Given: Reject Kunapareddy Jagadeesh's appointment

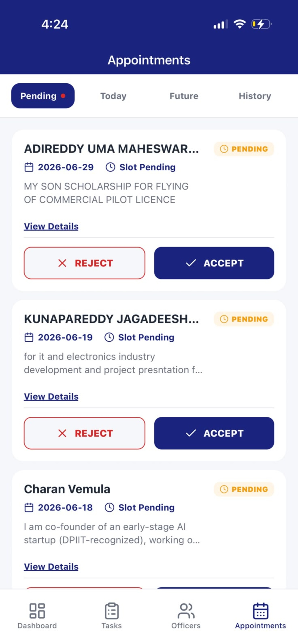Looking at the screenshot, I should click(84, 433).
